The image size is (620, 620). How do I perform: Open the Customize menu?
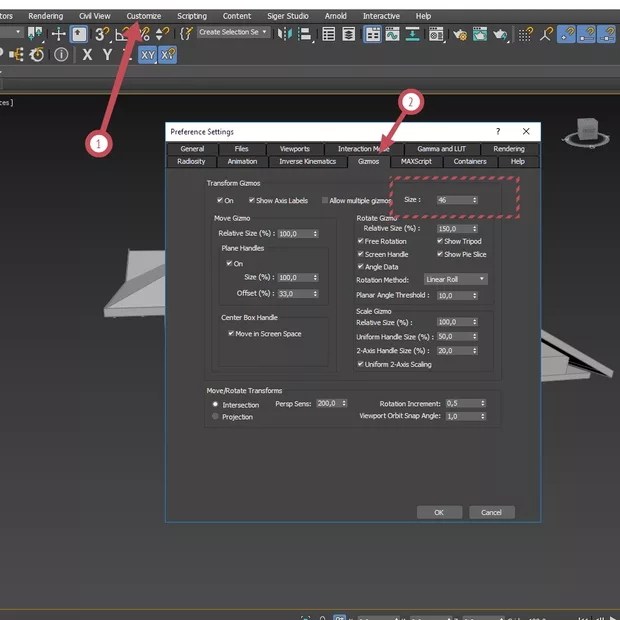coord(143,16)
